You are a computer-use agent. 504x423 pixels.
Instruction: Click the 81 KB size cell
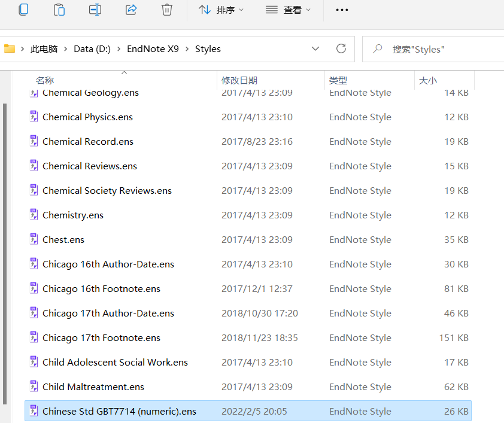[457, 289]
